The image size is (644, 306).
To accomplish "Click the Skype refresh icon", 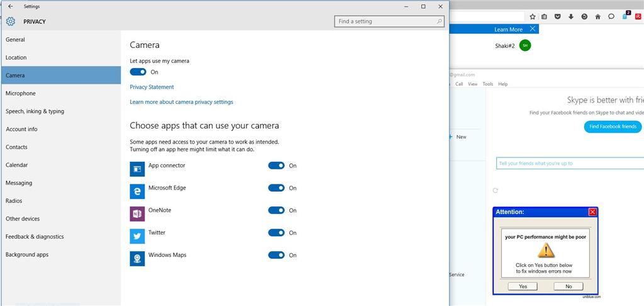I will (x=496, y=190).
